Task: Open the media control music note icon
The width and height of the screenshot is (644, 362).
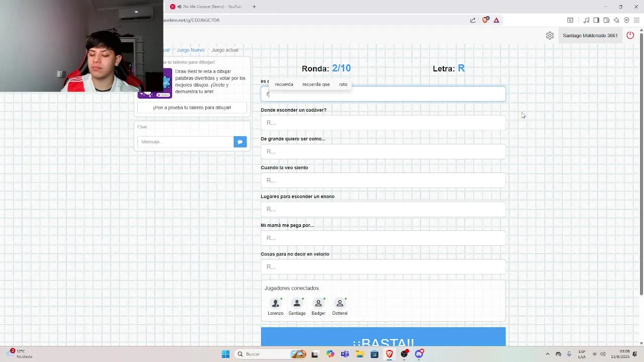Action: 586,20
